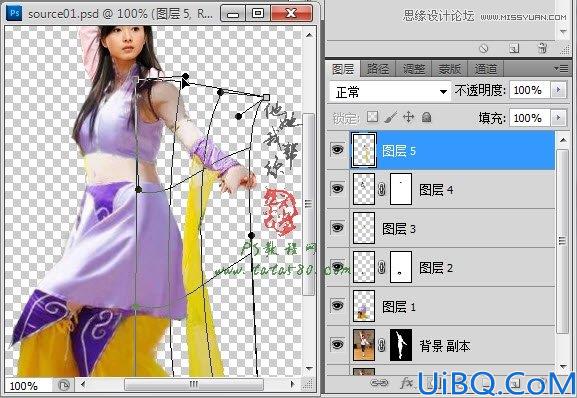Click horizontal scrollbar left arrow
The image size is (577, 398).
pos(83,385)
